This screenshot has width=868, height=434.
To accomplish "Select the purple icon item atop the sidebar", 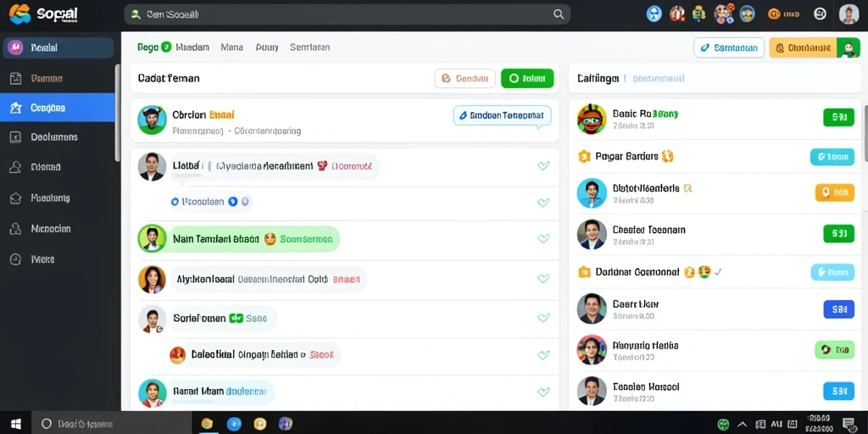I will pyautogui.click(x=58, y=47).
